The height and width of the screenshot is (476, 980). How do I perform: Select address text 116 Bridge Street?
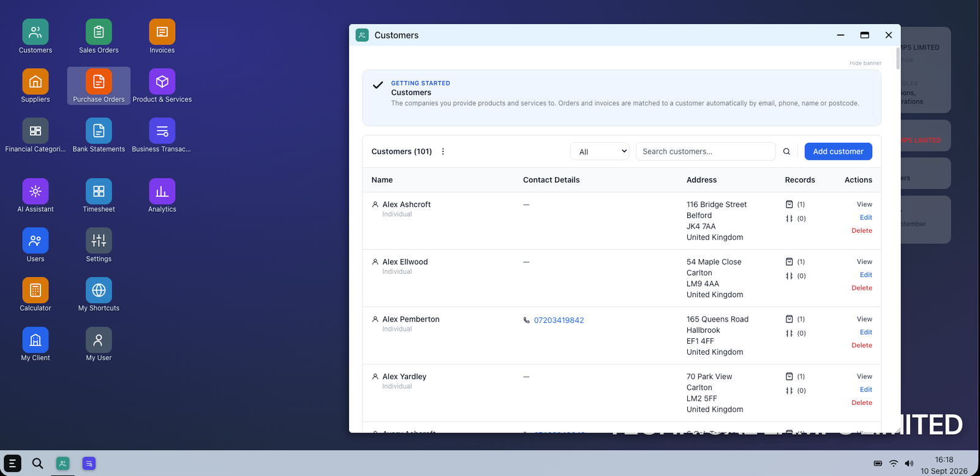point(717,204)
